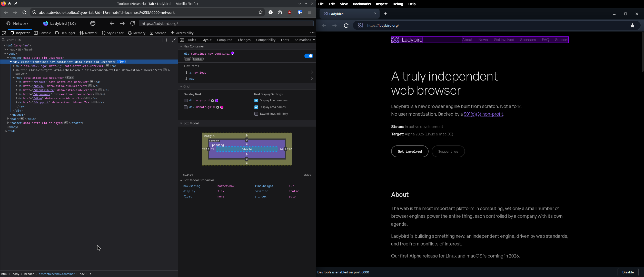Switch to the Debugger tab
Image resolution: width=644 pixels, height=277 pixels.
click(65, 33)
